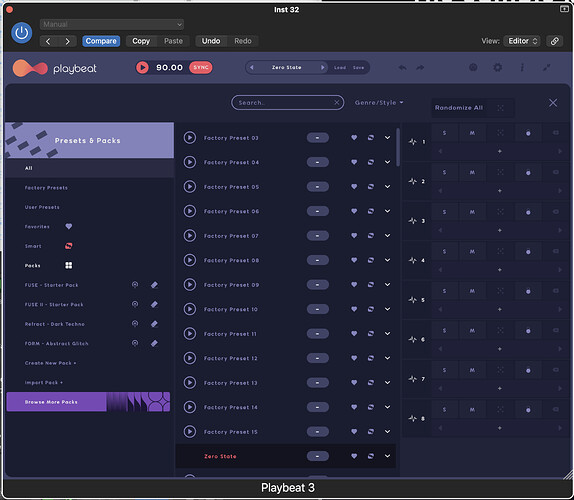Favorite Zero State preset via heart icon

point(354,456)
